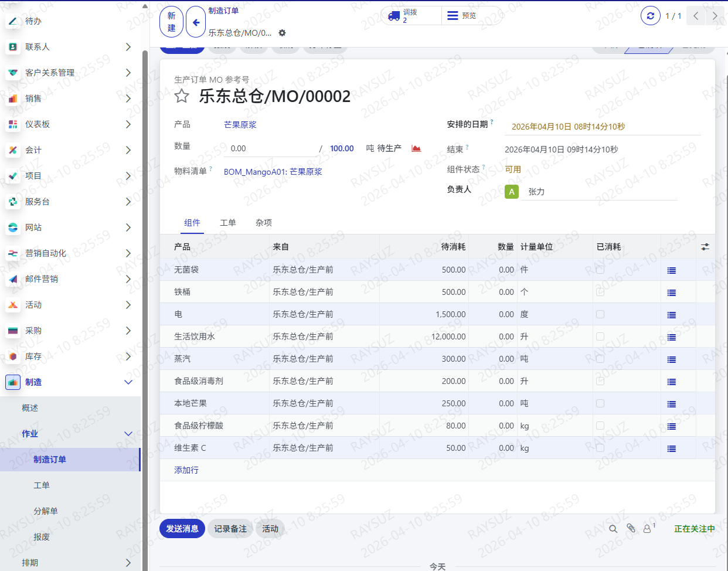Toggle 已消耗 checkbox for 无菌袋
This screenshot has height=571, width=728.
tap(600, 270)
